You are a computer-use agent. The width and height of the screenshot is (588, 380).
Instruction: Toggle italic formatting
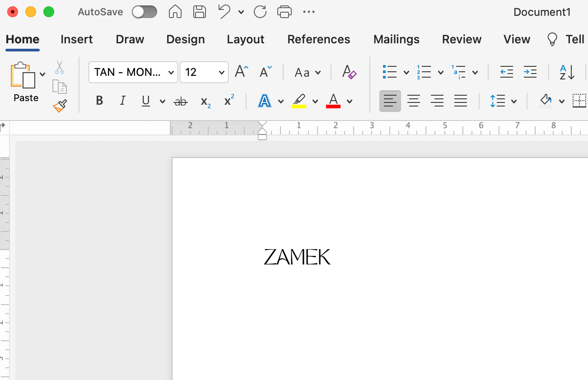click(122, 101)
